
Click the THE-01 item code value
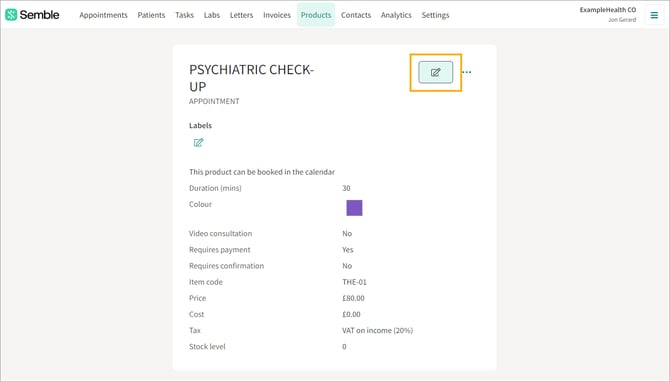coord(354,282)
